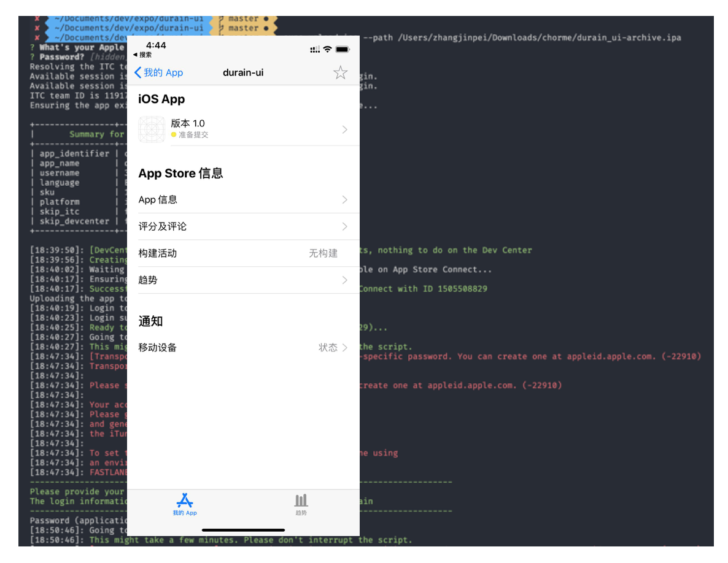Screen dimensions: 728x563
Task: Tap chevron next to 状态
Action: 344,347
